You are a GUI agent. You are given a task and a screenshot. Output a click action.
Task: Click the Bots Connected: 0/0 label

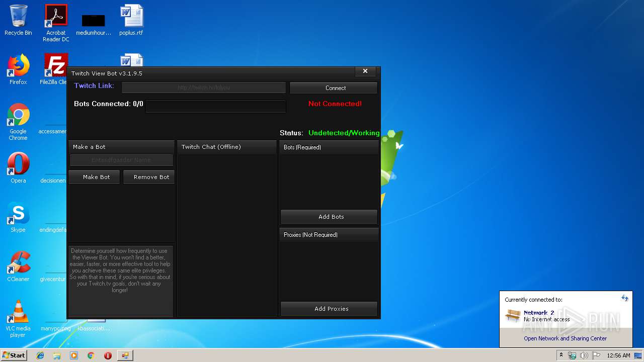click(109, 104)
